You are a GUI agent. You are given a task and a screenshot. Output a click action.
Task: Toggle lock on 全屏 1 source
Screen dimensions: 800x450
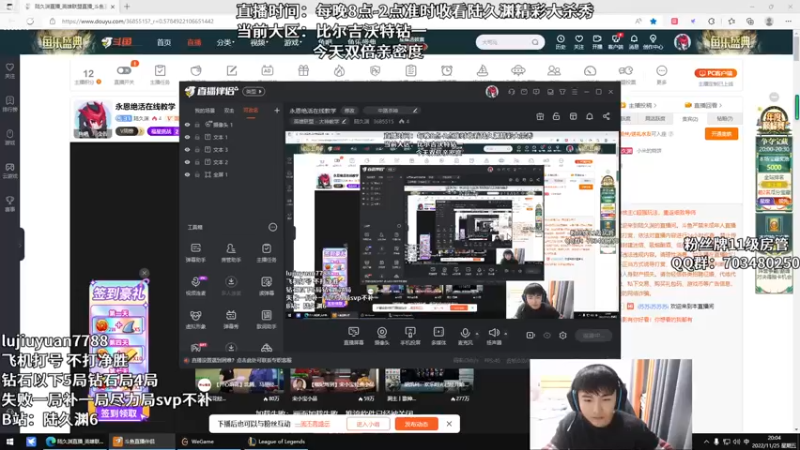tap(197, 174)
